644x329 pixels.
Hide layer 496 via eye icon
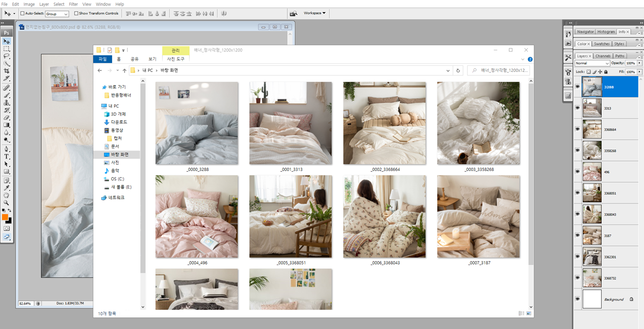pyautogui.click(x=578, y=172)
